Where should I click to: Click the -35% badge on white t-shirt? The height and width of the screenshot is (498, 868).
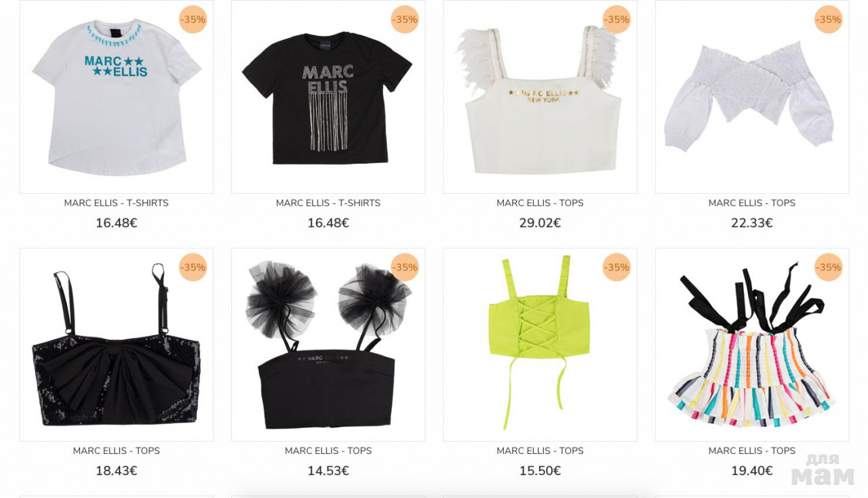pyautogui.click(x=193, y=20)
